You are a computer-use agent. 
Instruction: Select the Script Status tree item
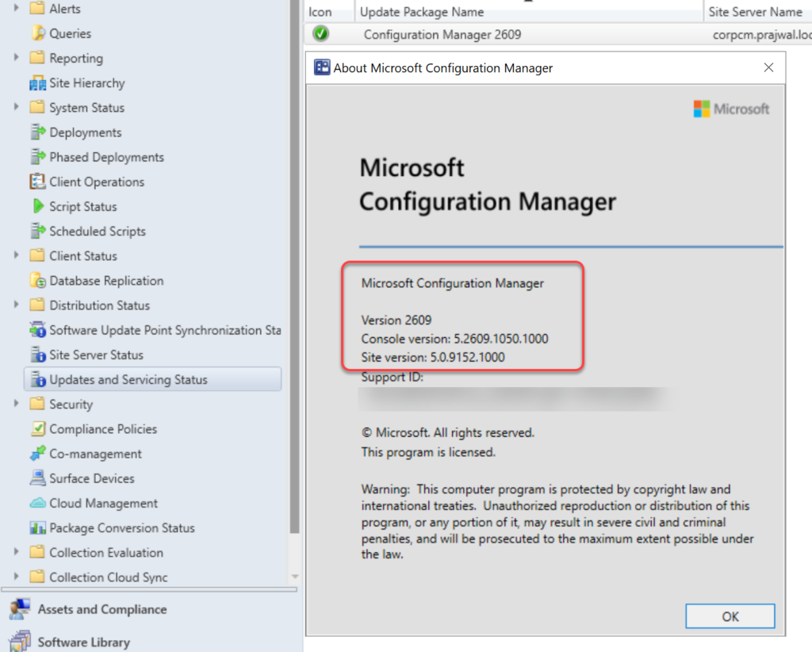pos(82,207)
